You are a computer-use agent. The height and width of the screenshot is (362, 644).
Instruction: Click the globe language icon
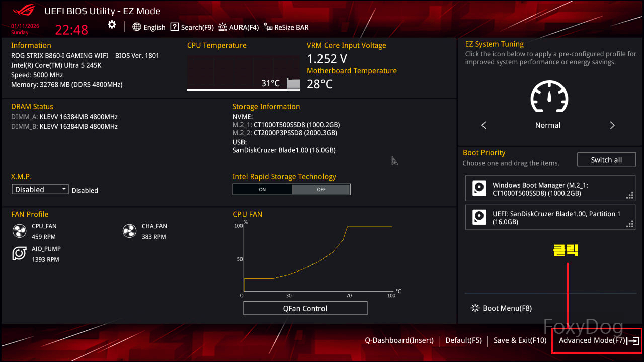pyautogui.click(x=137, y=27)
